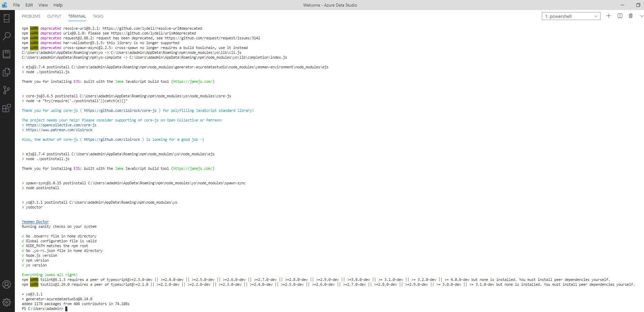Open the Search view in the activity bar
The width and height of the screenshot is (644, 312).
7,36
